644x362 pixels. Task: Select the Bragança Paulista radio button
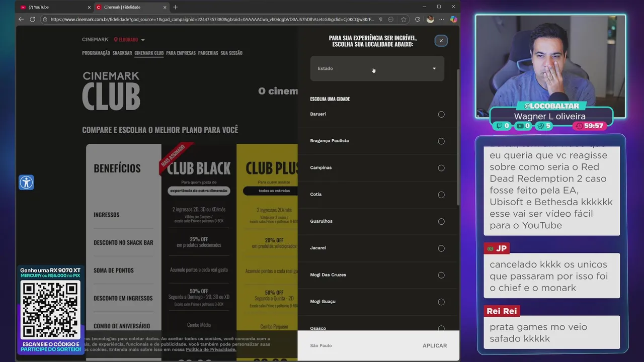click(441, 141)
